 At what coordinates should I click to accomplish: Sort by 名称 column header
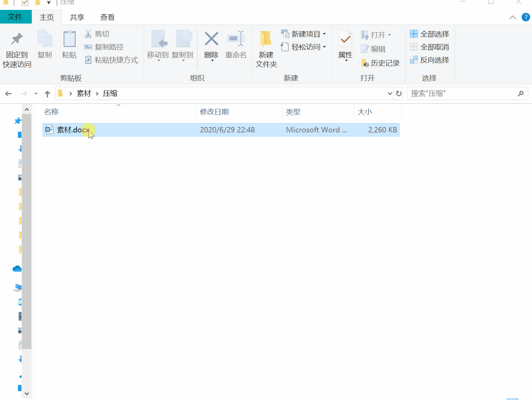click(x=119, y=112)
